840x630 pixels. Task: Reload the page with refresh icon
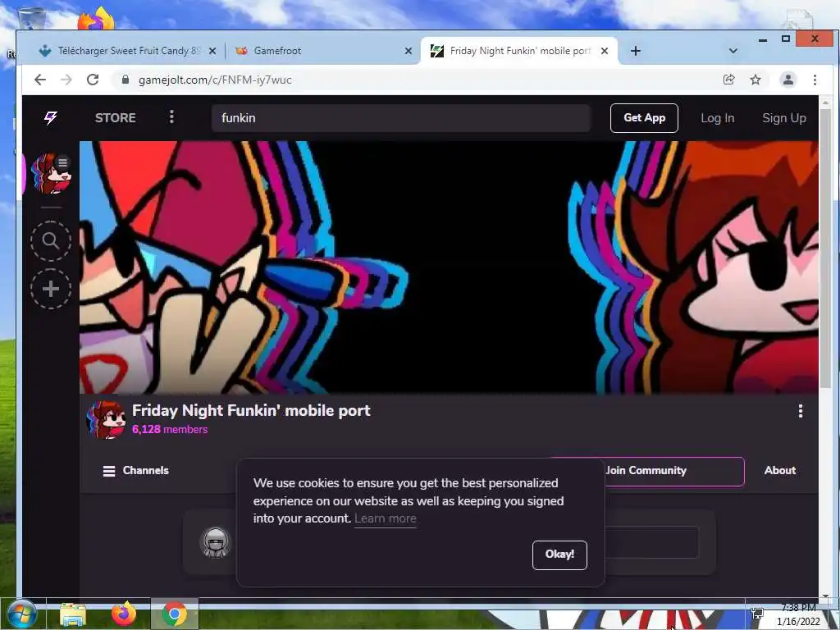[x=93, y=80]
